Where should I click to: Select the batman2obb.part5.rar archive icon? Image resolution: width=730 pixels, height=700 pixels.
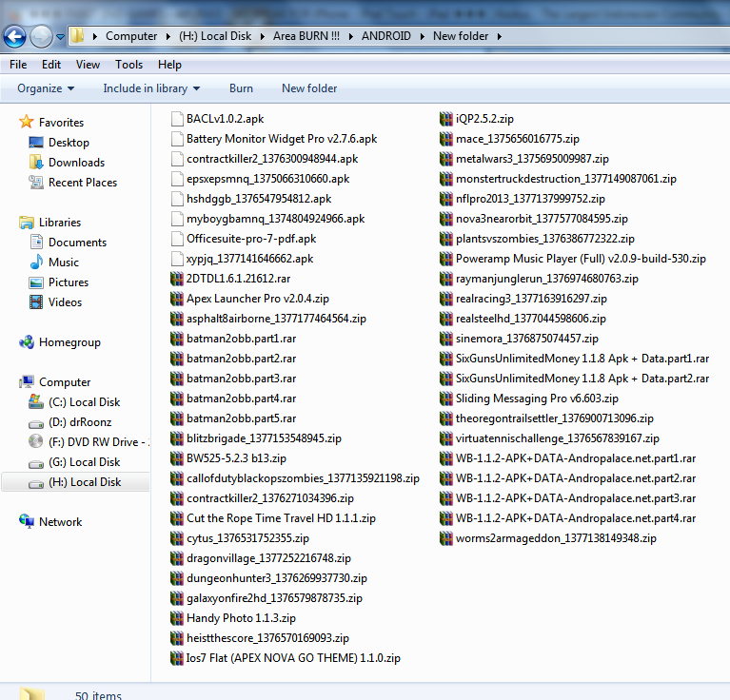tap(177, 418)
